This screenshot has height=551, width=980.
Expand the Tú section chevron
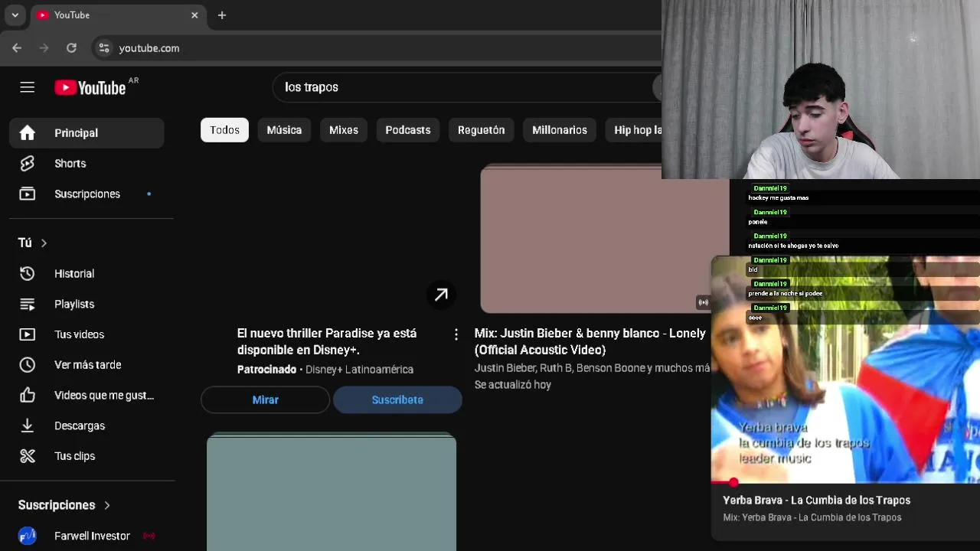coord(44,243)
